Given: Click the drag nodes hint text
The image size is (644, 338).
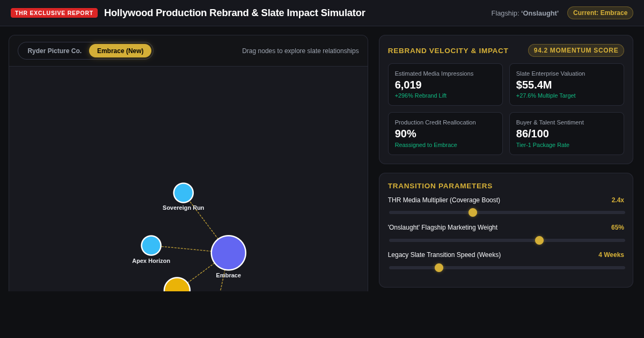Looking at the screenshot, I should 301,51.
